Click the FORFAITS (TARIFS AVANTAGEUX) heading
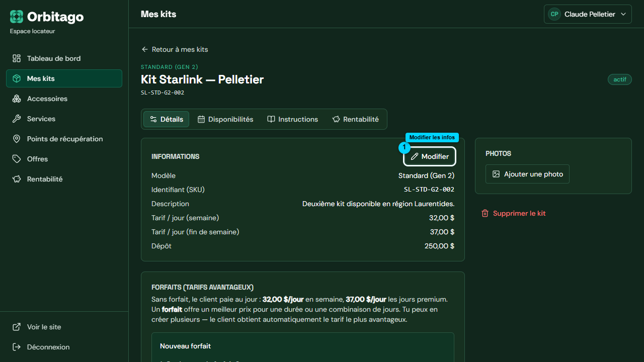Image resolution: width=644 pixels, height=362 pixels. [202, 287]
